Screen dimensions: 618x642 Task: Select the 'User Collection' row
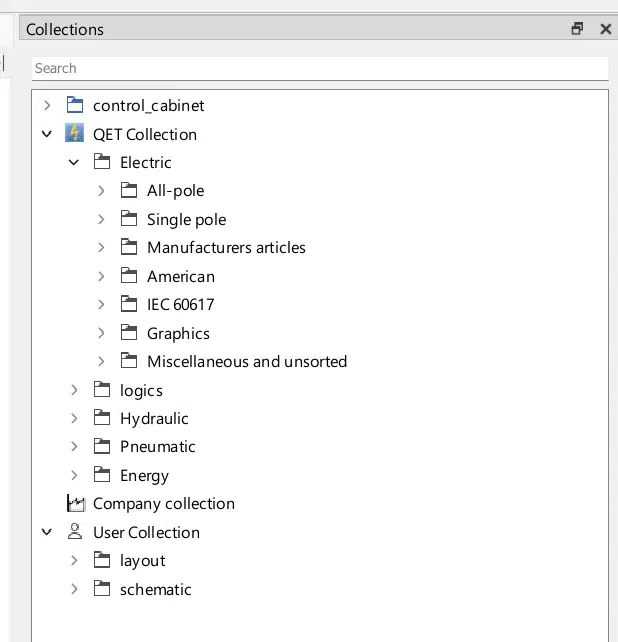[x=146, y=532]
